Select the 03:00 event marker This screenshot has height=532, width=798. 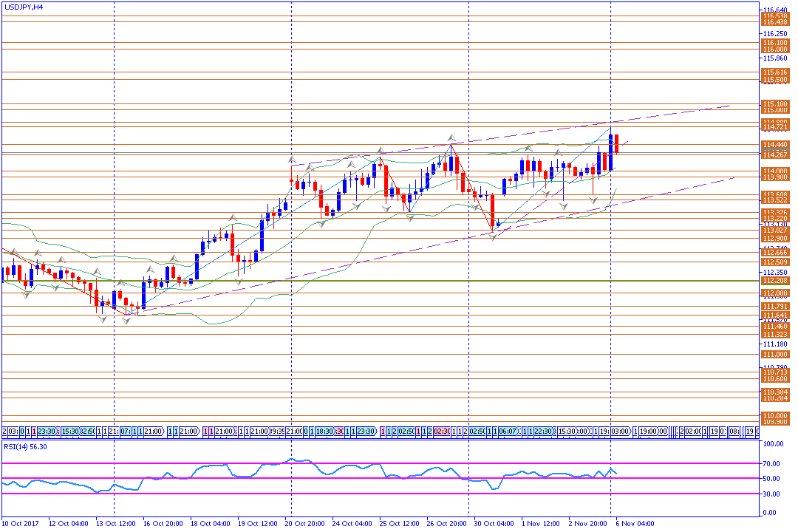(620, 431)
